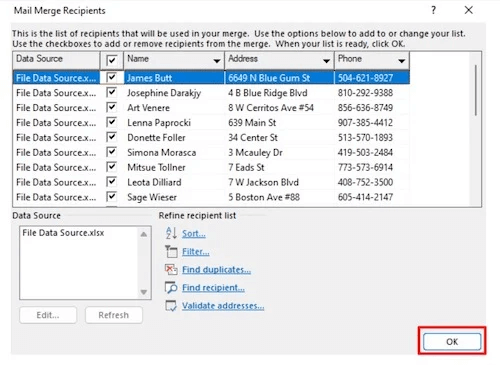Click the Validate addresses icon
The height and width of the screenshot is (365, 500).
click(x=171, y=305)
